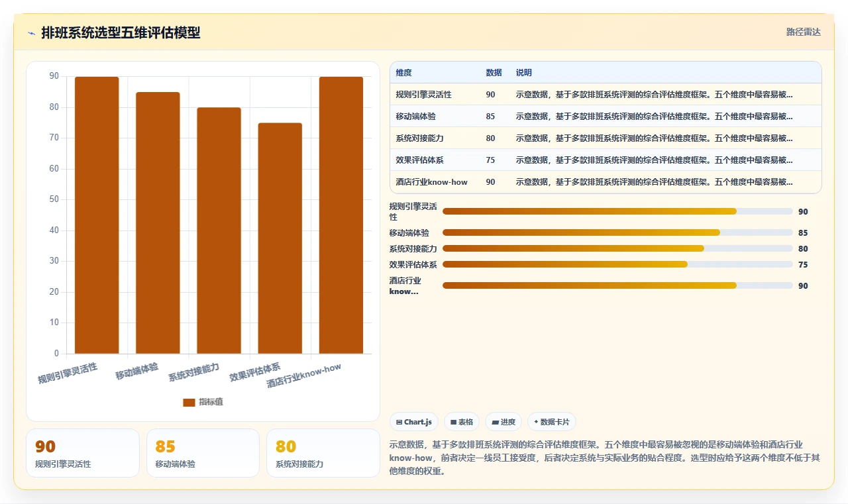Image resolution: width=848 pixels, height=504 pixels.
Task: Click the 数据 column header
Action: [x=494, y=72]
